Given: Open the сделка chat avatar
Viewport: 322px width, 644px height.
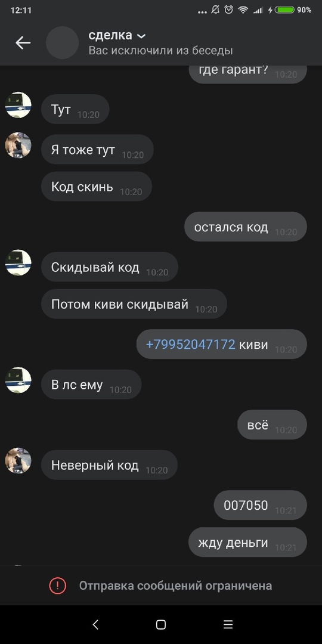Looking at the screenshot, I should tap(63, 43).
